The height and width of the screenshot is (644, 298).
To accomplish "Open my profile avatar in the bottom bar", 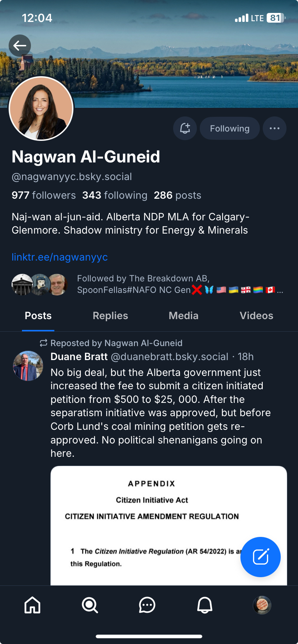I will coord(262,605).
